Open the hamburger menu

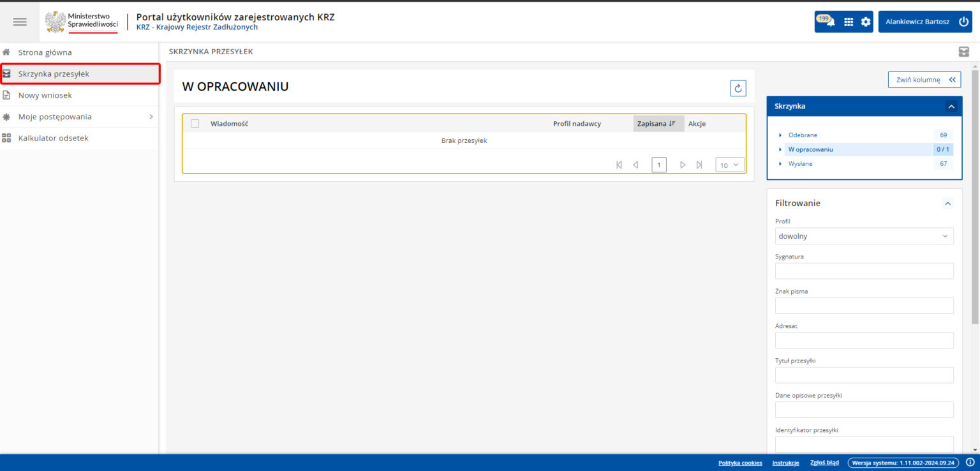click(x=20, y=22)
